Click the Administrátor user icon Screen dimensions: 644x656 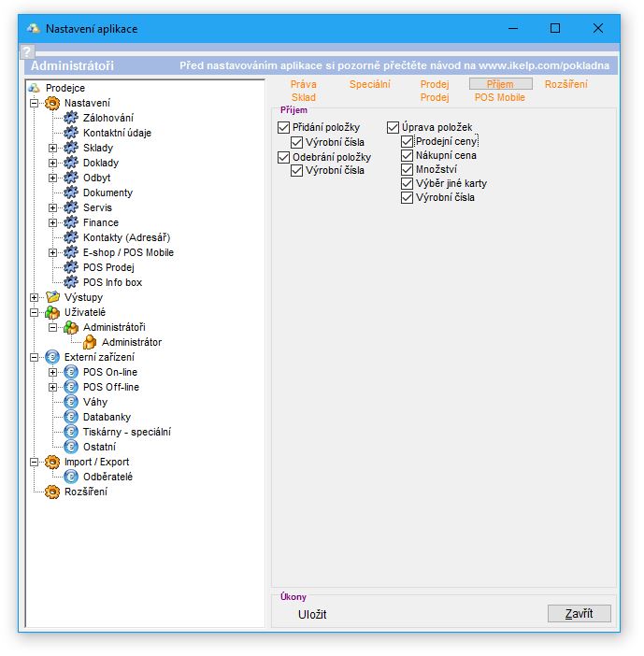(x=90, y=342)
